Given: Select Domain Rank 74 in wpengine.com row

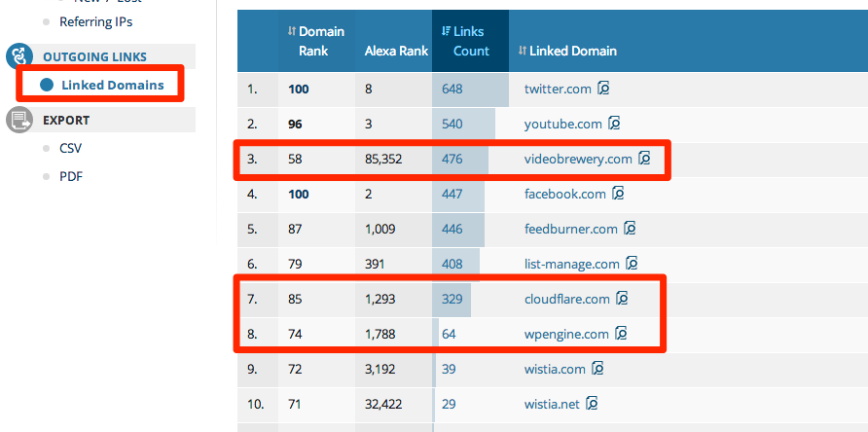Looking at the screenshot, I should click(295, 334).
